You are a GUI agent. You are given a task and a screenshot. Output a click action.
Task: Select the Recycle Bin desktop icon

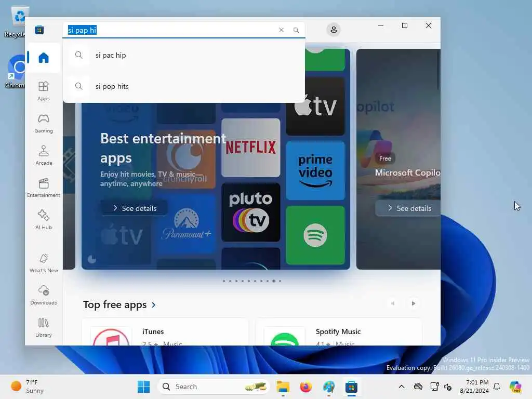click(15, 22)
